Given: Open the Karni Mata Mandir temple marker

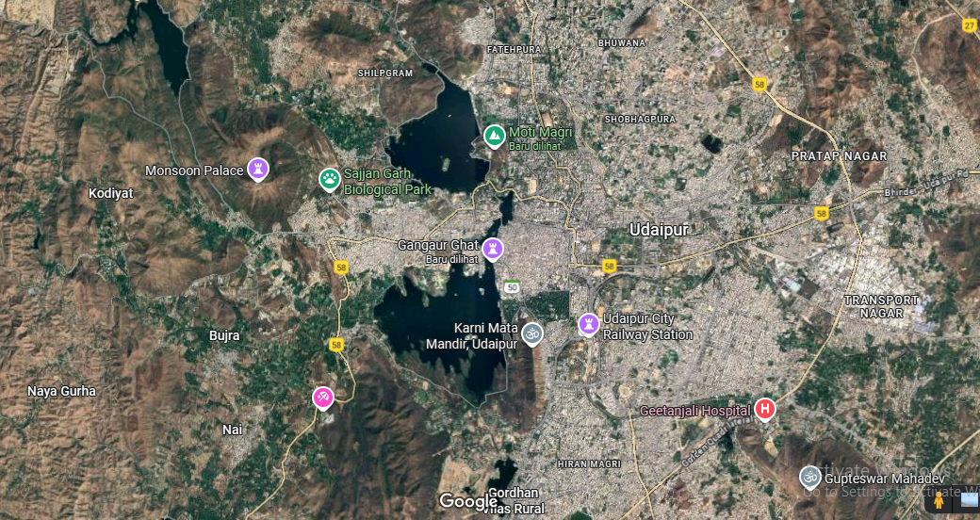Looking at the screenshot, I should point(532,333).
